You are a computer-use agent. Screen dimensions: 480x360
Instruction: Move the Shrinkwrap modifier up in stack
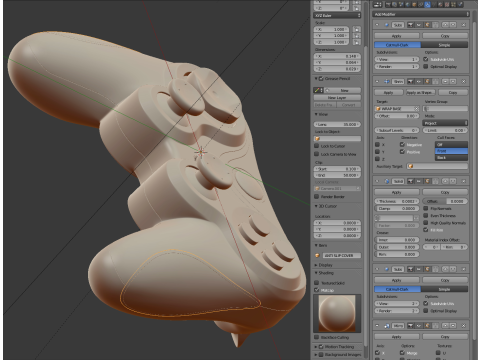[x=445, y=81]
